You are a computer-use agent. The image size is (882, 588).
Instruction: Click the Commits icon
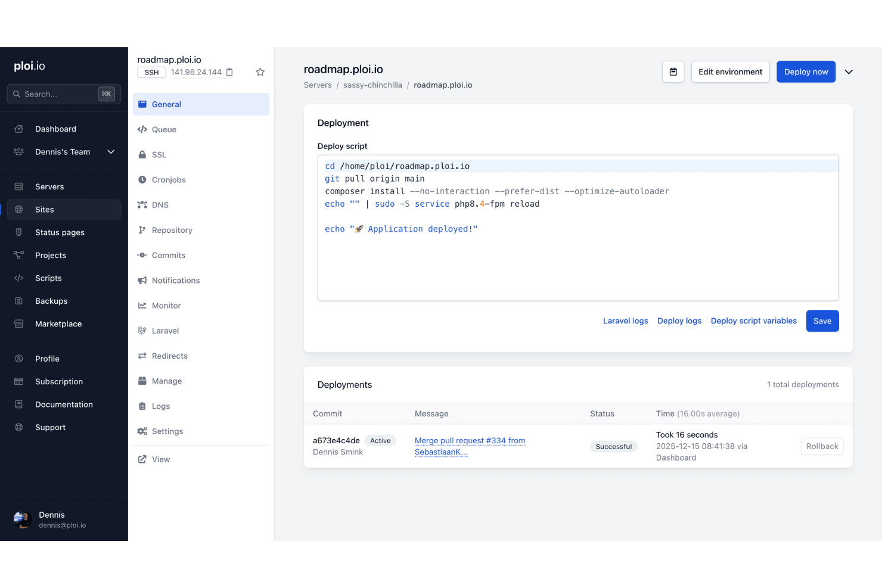point(142,255)
